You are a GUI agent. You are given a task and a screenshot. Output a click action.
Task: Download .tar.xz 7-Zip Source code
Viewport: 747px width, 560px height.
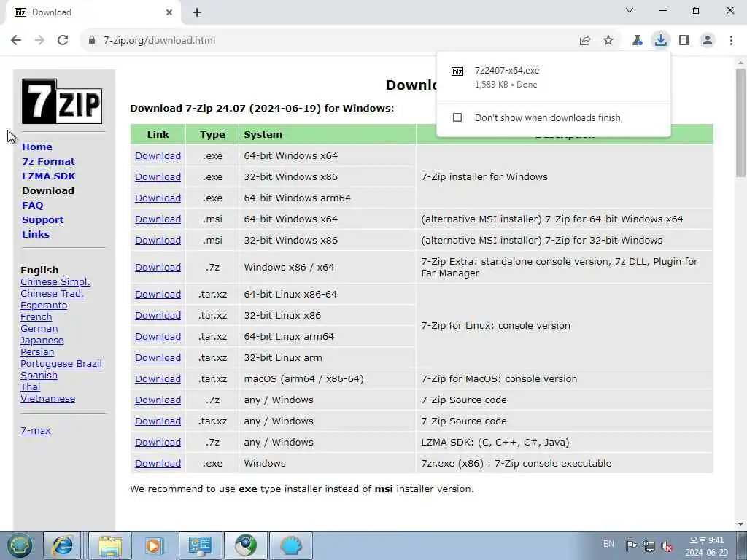(158, 421)
